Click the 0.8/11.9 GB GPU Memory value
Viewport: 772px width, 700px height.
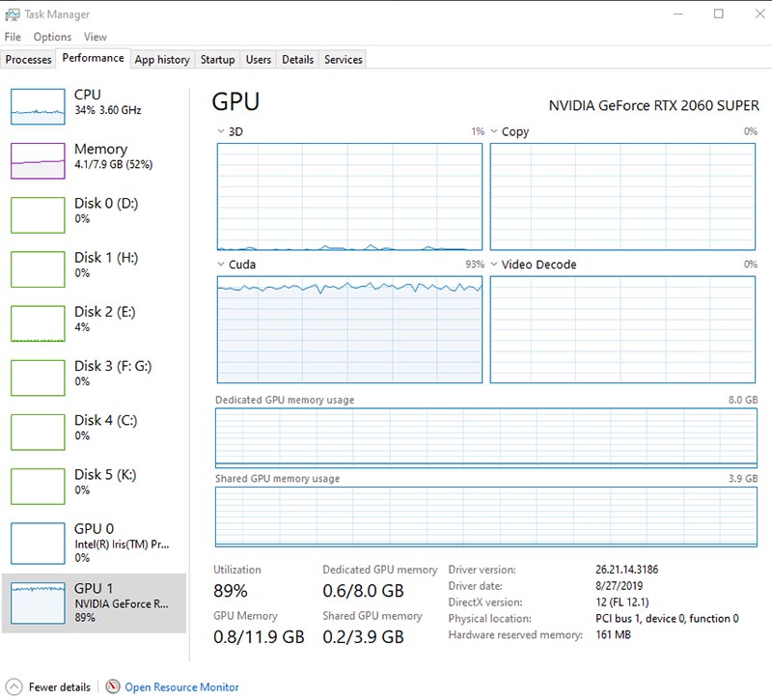click(x=259, y=637)
